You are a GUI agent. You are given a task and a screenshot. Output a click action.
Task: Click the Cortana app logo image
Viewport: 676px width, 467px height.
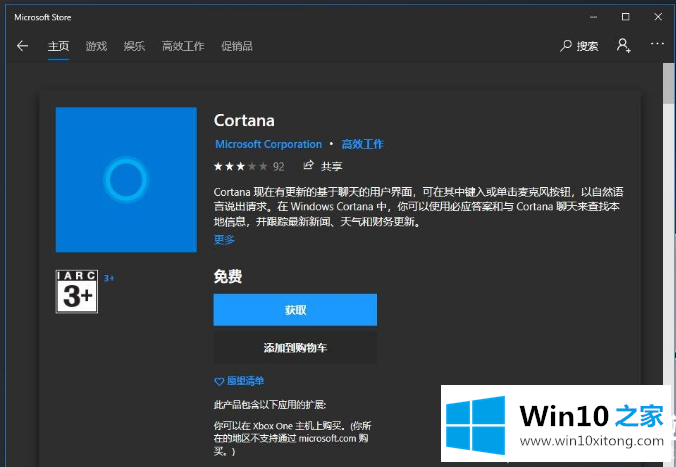coord(126,179)
